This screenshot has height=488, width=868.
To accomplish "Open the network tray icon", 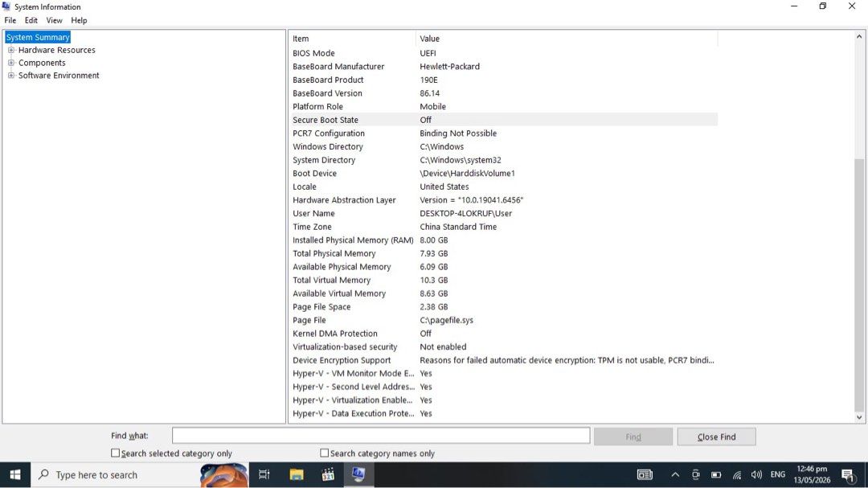I will (x=737, y=474).
